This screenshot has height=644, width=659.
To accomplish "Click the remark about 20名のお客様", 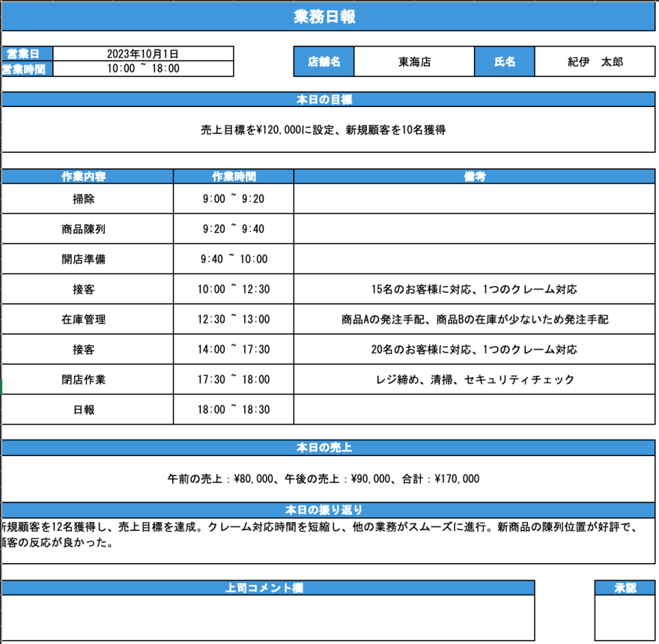I will 475,349.
